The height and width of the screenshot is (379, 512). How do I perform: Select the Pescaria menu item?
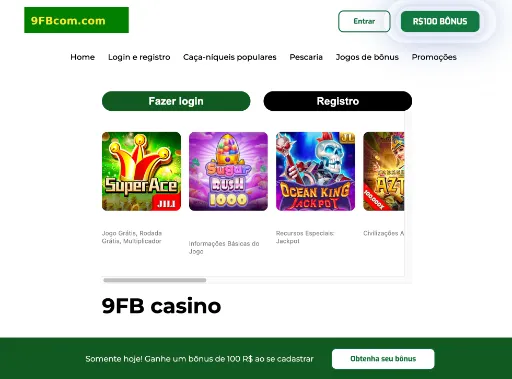[x=306, y=57]
